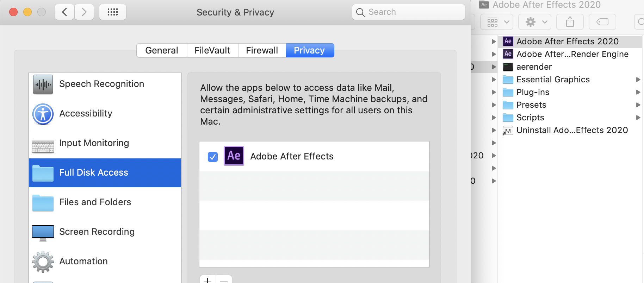
Task: Select the Accessibility icon in the sidebar
Action: click(42, 114)
